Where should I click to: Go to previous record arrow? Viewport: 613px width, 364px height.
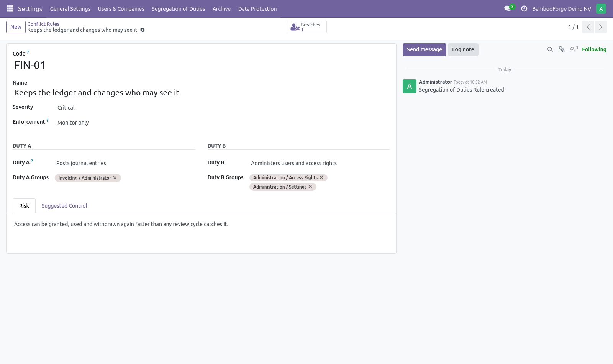(x=588, y=27)
